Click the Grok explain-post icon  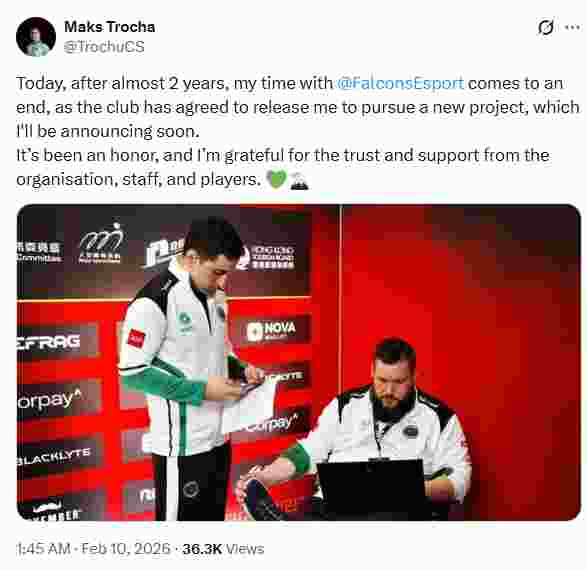[545, 27]
